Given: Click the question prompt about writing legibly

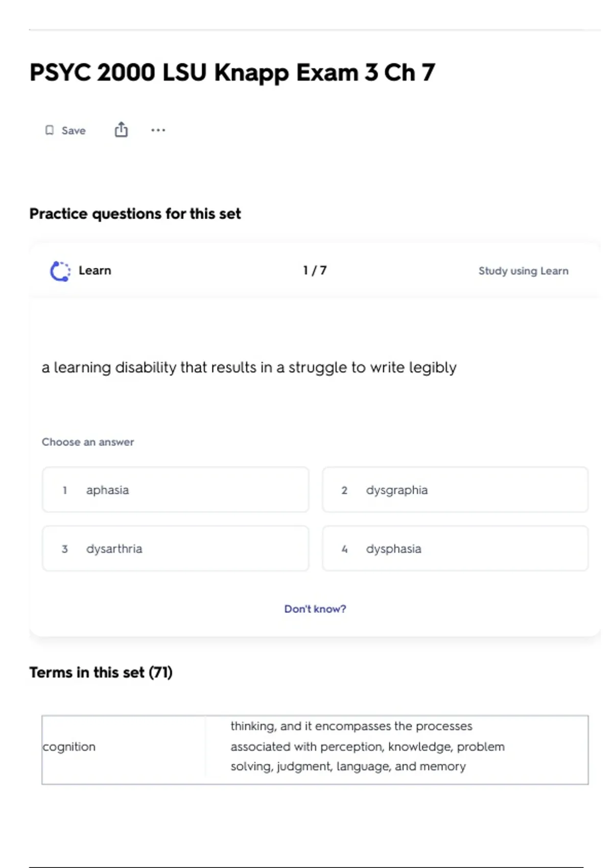Looking at the screenshot, I should 249,367.
